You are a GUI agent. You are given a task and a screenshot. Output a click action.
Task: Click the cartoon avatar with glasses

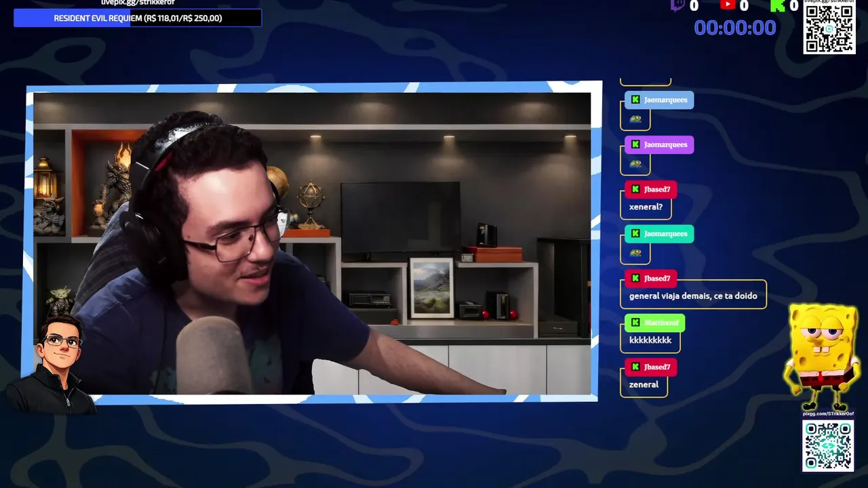pyautogui.click(x=52, y=364)
